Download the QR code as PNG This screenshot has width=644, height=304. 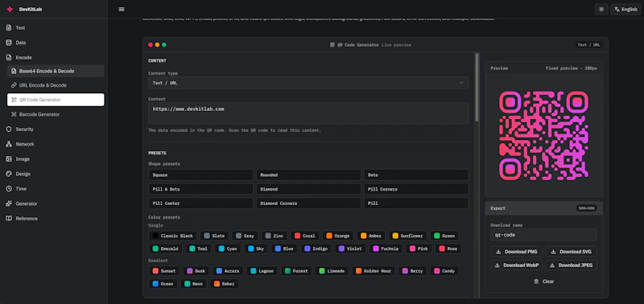[x=517, y=252]
